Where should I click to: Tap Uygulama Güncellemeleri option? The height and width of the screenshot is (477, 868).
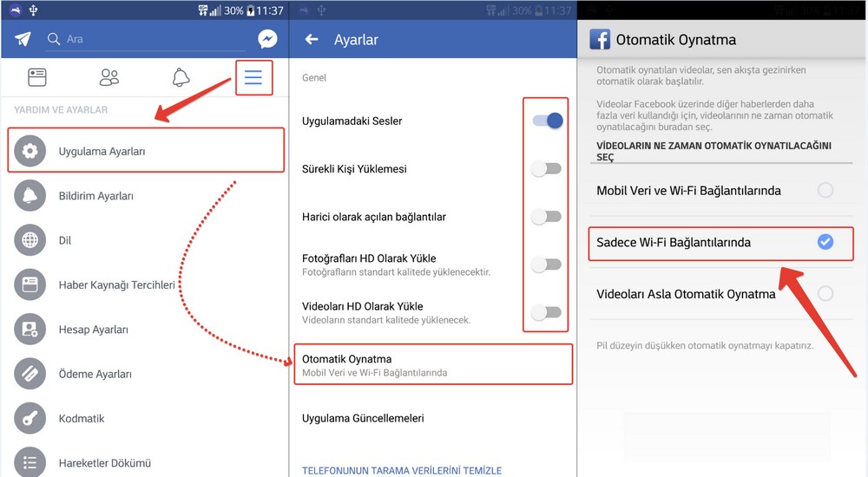coord(363,418)
